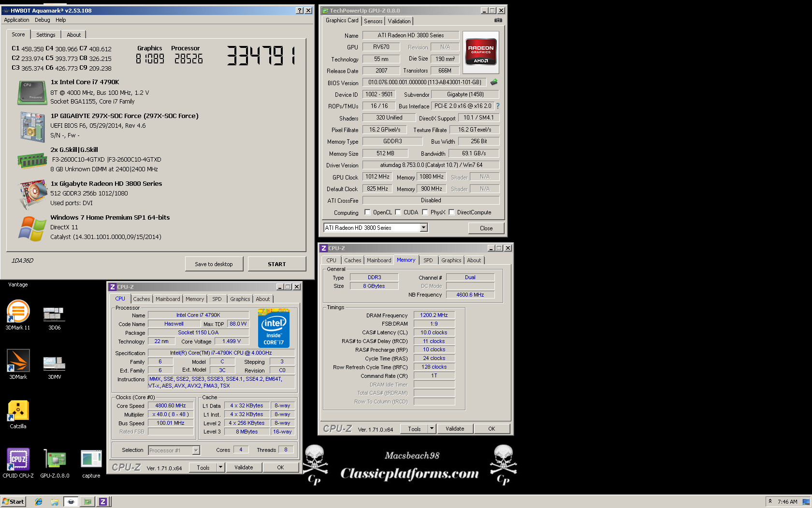Open SPD tab in CPU-Z Memory window
812x508 pixels.
point(428,260)
